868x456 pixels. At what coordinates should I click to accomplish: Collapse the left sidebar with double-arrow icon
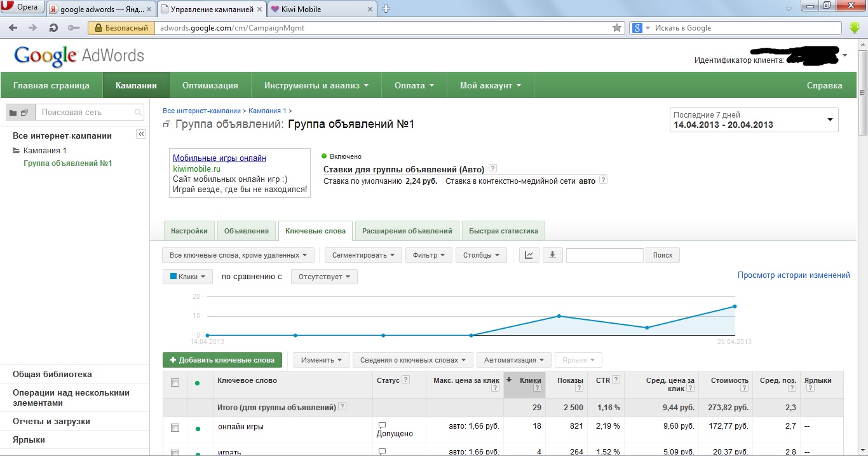pos(141,134)
